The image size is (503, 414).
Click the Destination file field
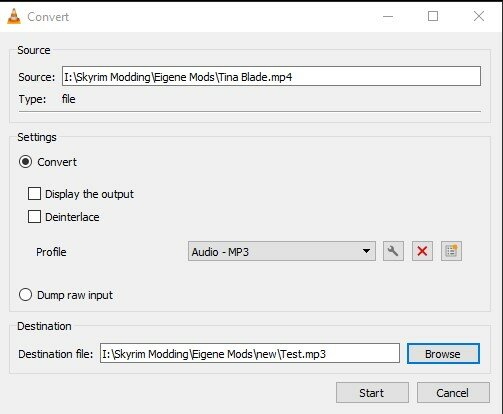(250, 353)
